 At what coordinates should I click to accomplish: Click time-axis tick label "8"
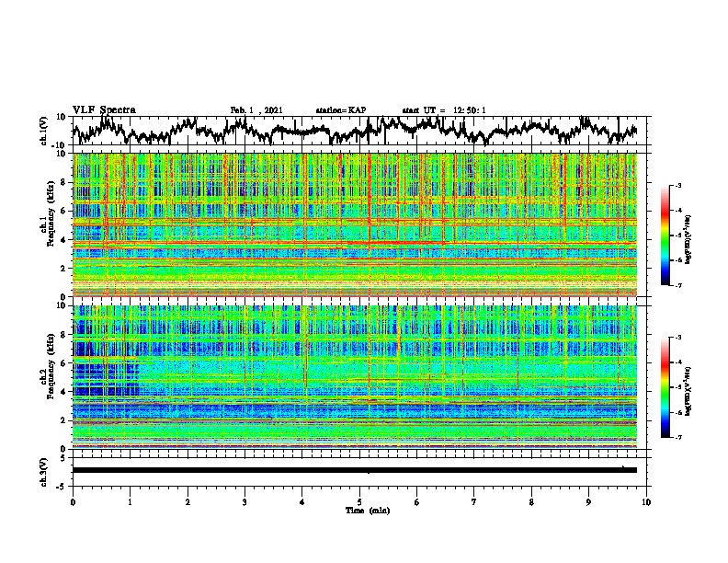[531, 502]
